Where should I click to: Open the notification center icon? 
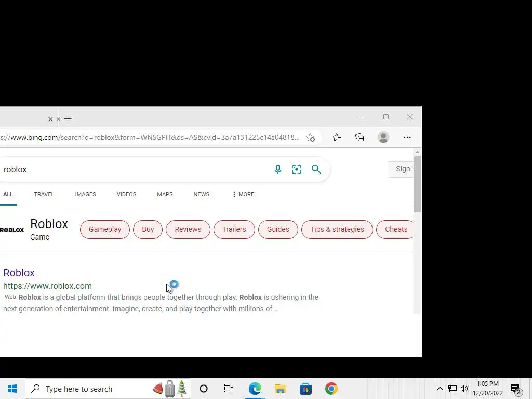tap(516, 389)
